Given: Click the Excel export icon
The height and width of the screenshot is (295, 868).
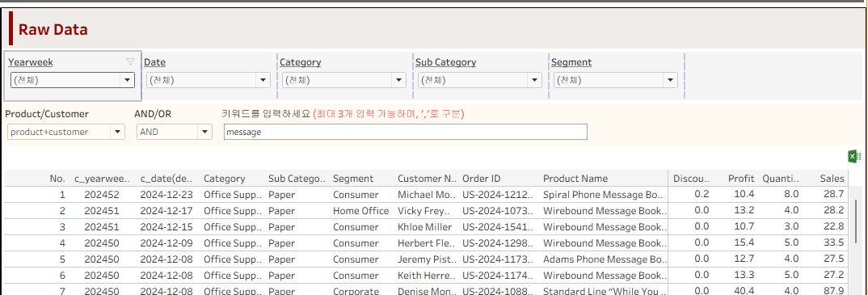Looking at the screenshot, I should pos(854,157).
